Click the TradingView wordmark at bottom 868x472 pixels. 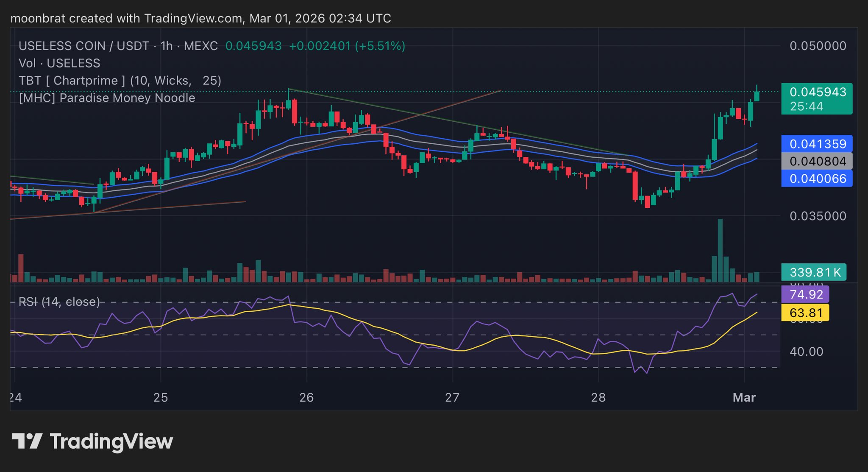111,441
